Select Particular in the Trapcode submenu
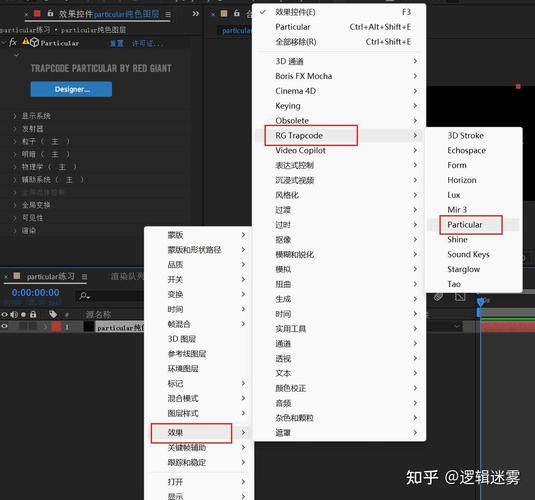The width and height of the screenshot is (535, 500). (474, 225)
